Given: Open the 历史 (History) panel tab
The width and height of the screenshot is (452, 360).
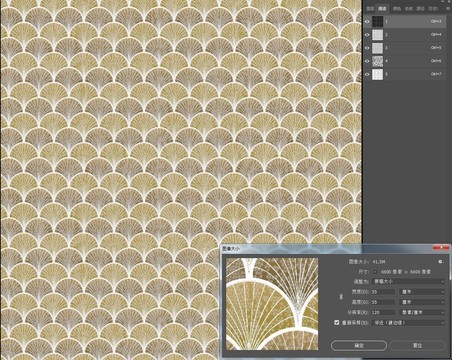Looking at the screenshot, I should point(432,9).
